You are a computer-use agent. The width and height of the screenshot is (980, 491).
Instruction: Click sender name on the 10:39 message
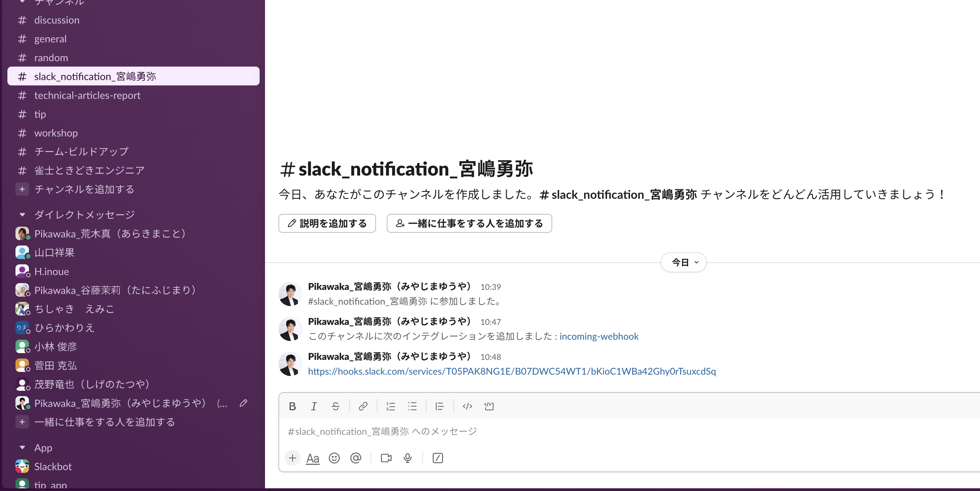coord(389,287)
